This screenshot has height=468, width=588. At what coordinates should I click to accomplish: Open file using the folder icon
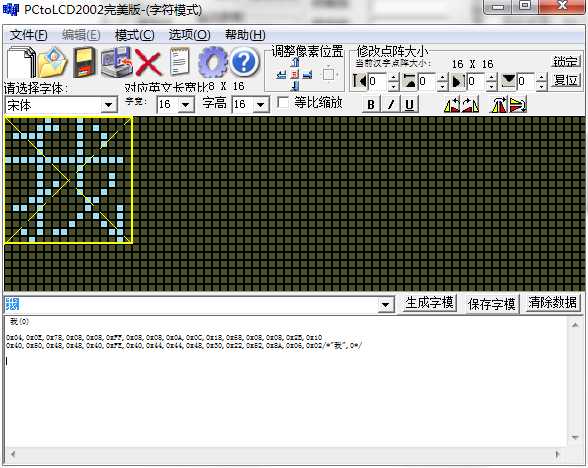(53, 62)
